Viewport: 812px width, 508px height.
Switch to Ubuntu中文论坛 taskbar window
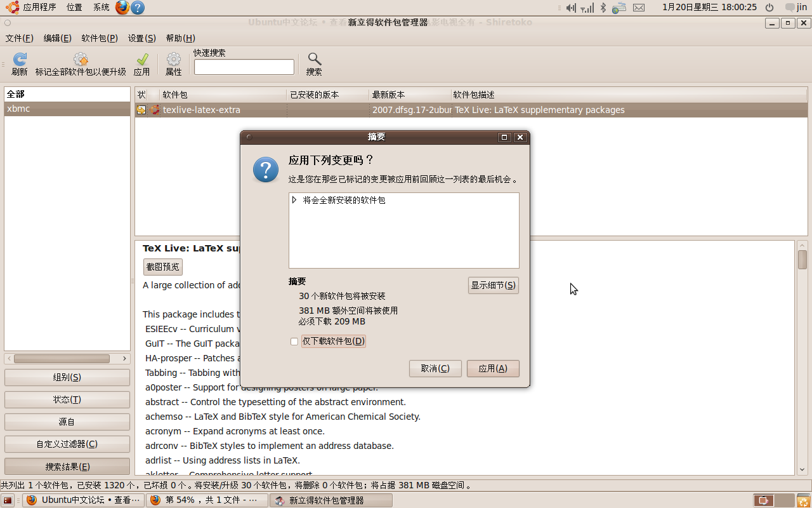pyautogui.click(x=83, y=500)
